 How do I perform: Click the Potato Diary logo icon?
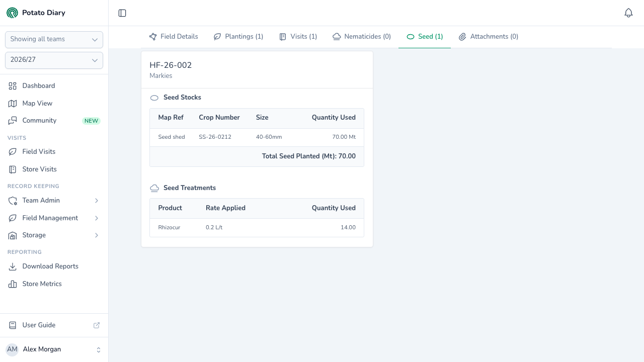pos(12,13)
